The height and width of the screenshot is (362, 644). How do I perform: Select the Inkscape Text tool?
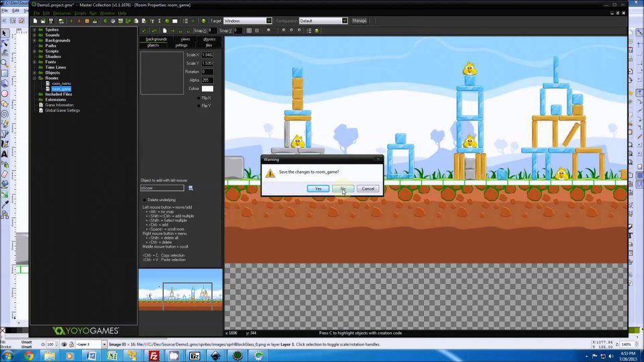4,154
